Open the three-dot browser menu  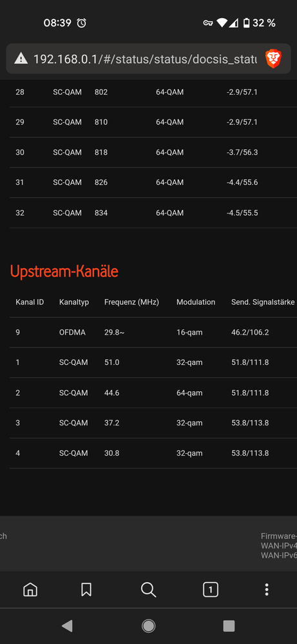267,590
